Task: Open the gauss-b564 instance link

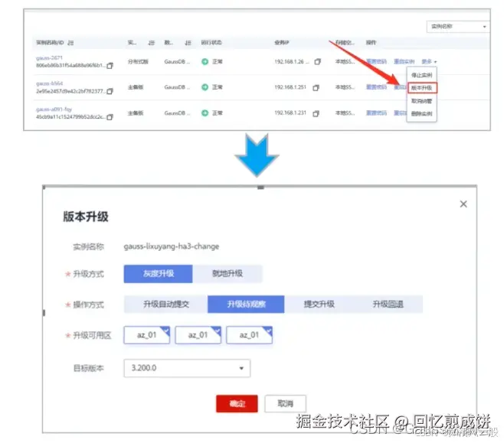Action: (50, 83)
